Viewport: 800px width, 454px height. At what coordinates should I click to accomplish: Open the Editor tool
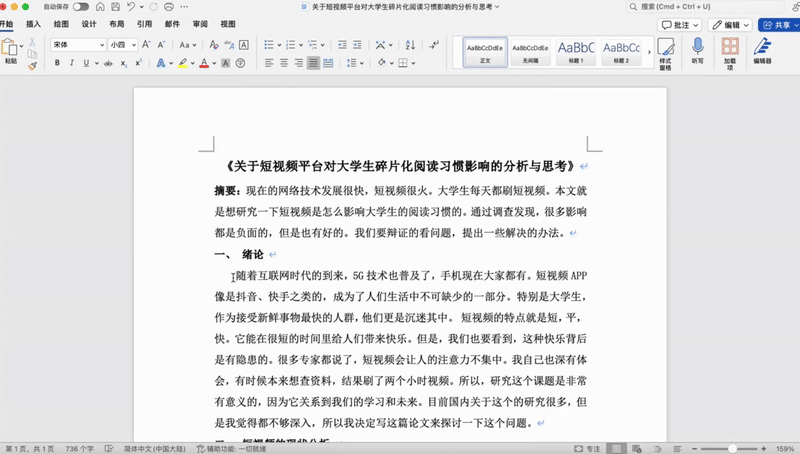click(x=762, y=50)
